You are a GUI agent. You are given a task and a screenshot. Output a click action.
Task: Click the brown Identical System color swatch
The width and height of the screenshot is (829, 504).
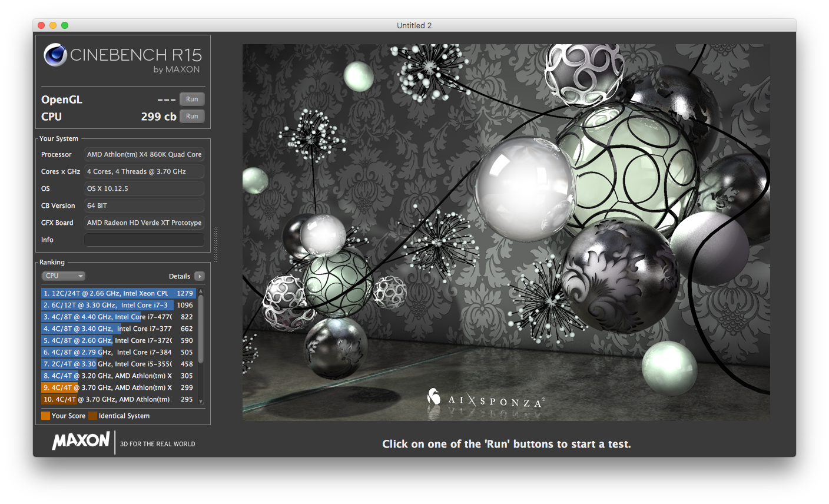click(92, 416)
